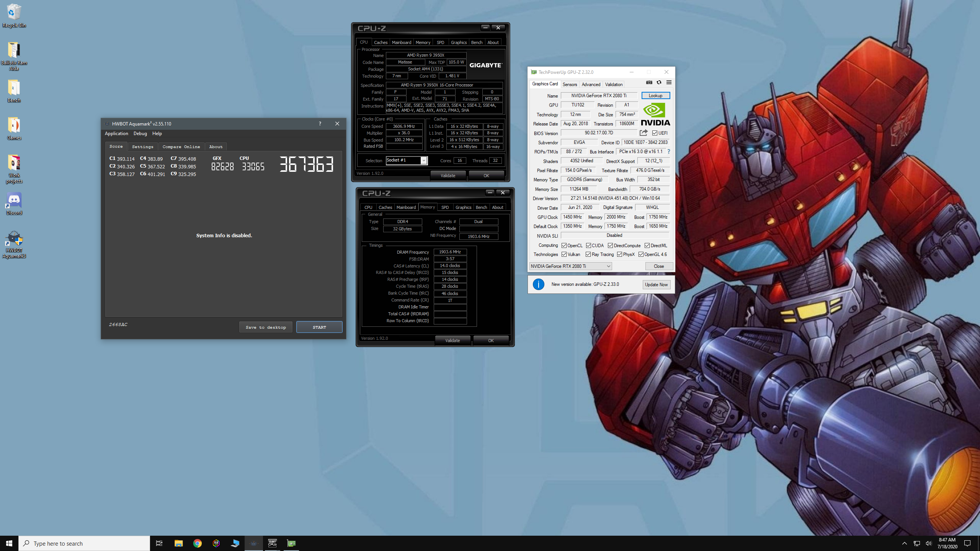
Task: Open Validation tab in GPU-Z
Action: click(x=614, y=85)
